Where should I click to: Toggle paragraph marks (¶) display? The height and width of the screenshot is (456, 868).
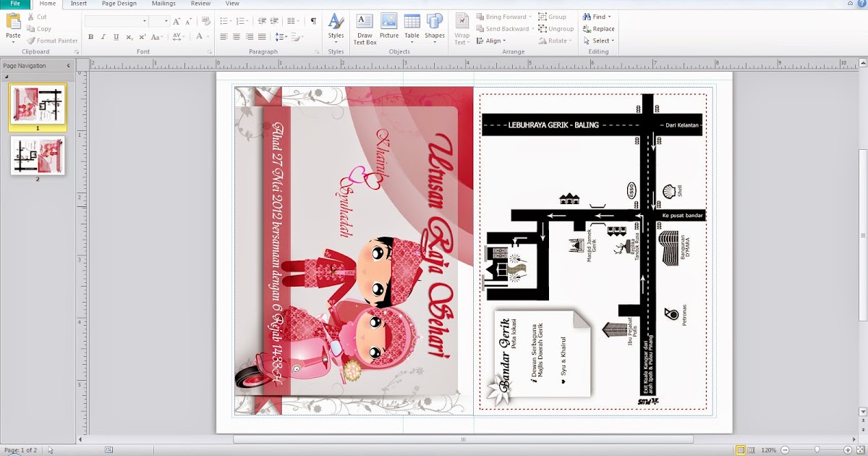(x=313, y=22)
